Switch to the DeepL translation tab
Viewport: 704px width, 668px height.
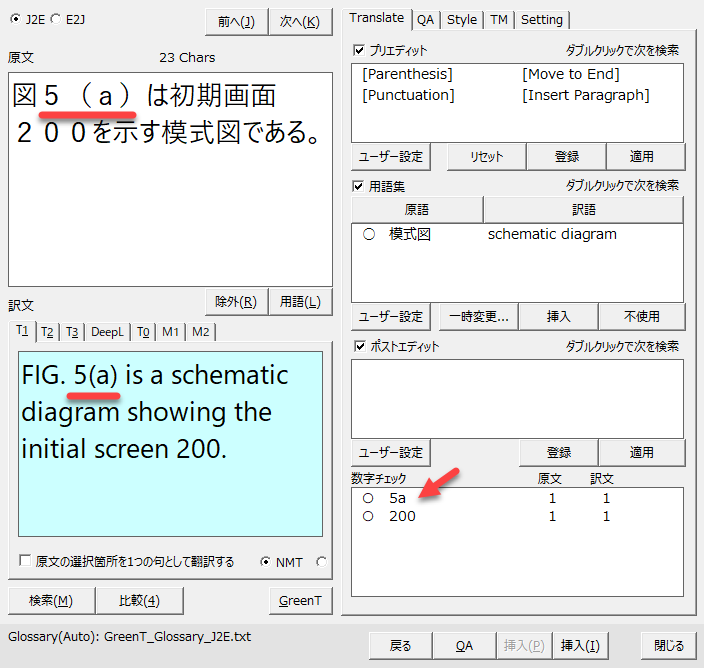[107, 332]
